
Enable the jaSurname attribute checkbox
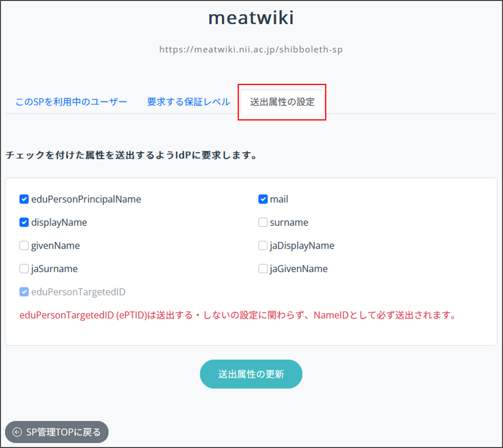coord(24,269)
